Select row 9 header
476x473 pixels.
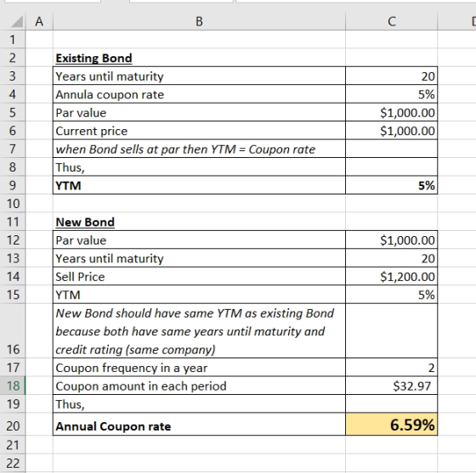[13, 185]
